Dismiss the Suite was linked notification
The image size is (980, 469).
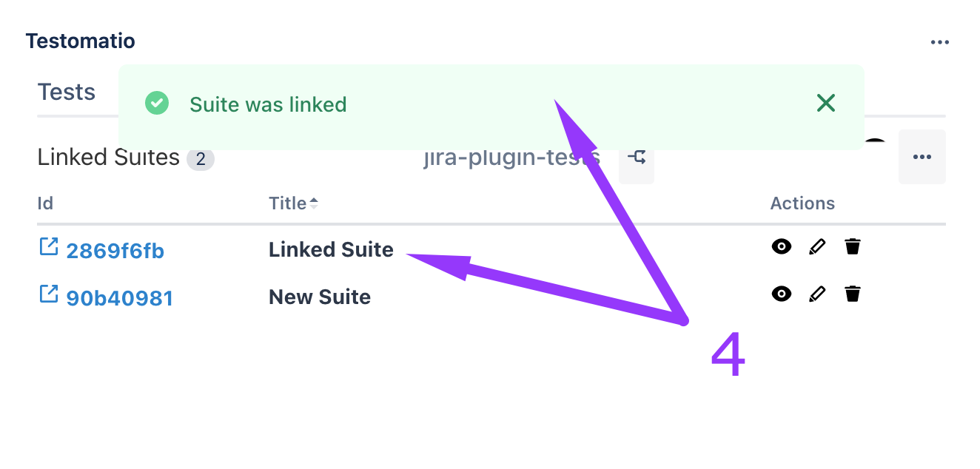pyautogui.click(x=826, y=104)
